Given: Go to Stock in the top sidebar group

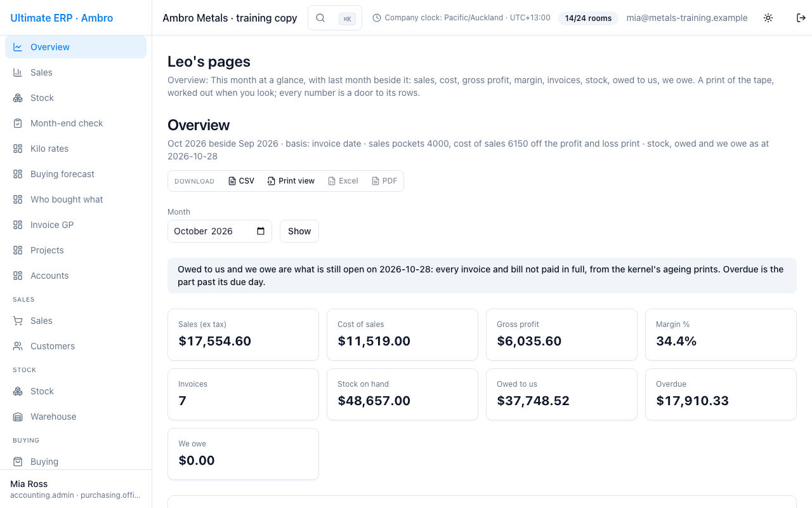Looking at the screenshot, I should (x=76, y=98).
